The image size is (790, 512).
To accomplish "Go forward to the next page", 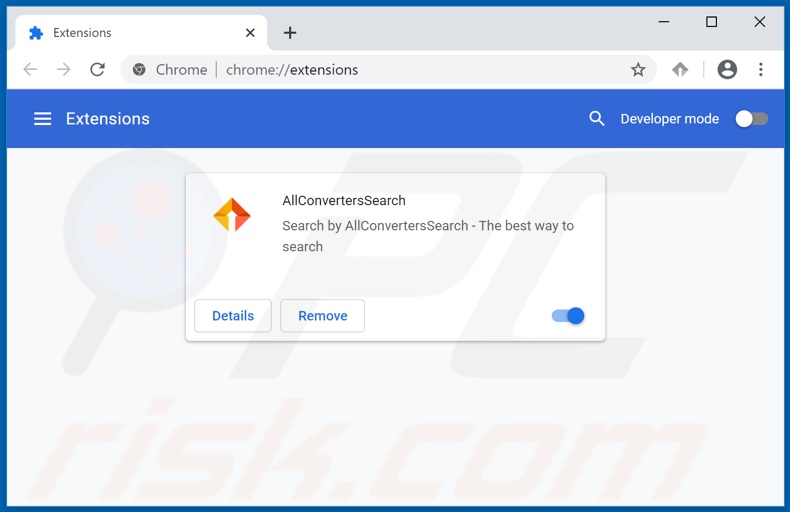I will (63, 70).
